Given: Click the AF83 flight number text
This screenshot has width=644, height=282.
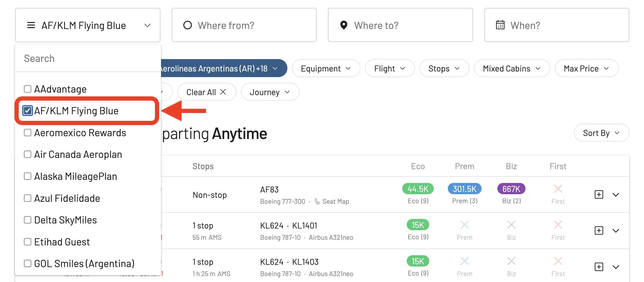Looking at the screenshot, I should pyautogui.click(x=269, y=189).
